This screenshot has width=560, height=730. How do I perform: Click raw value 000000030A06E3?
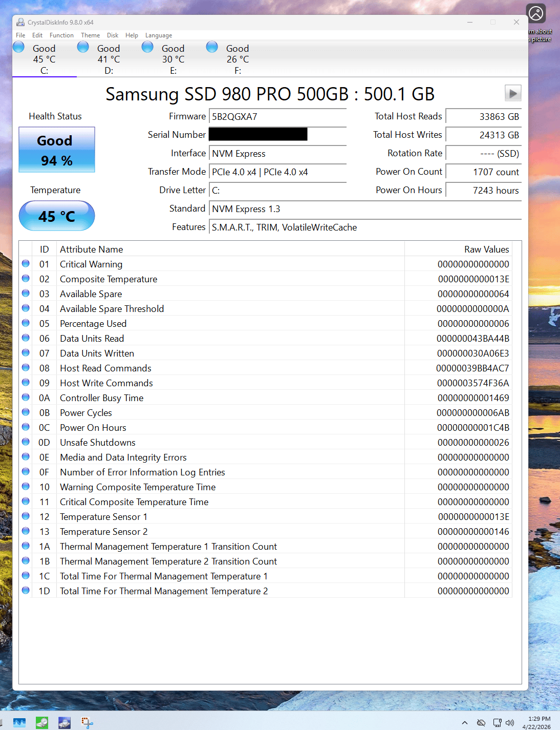pyautogui.click(x=473, y=353)
